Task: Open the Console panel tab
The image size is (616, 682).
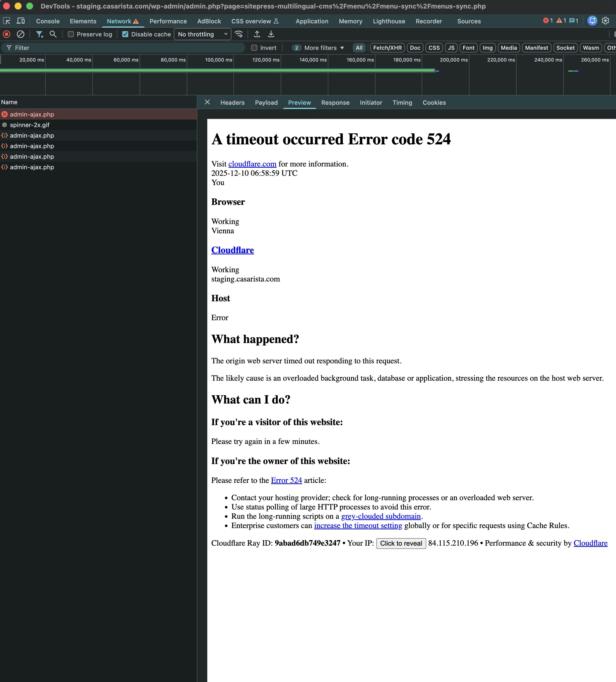Action: 48,21
